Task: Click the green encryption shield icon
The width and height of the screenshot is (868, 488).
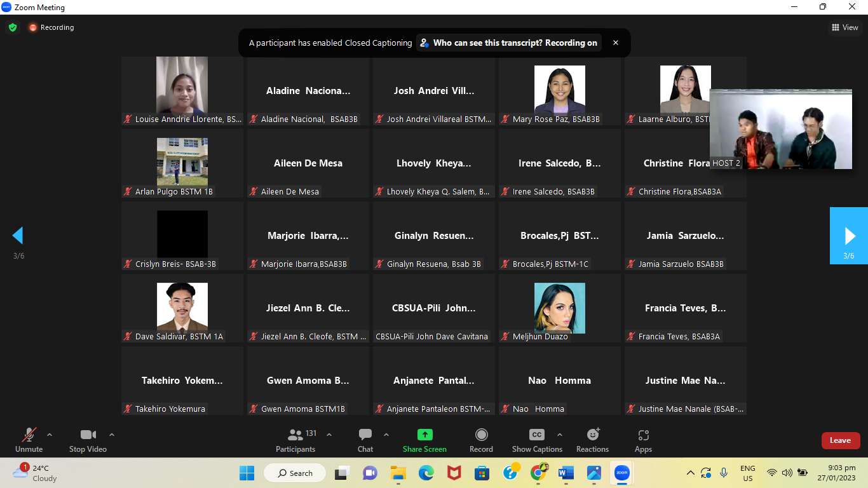Action: tap(13, 27)
